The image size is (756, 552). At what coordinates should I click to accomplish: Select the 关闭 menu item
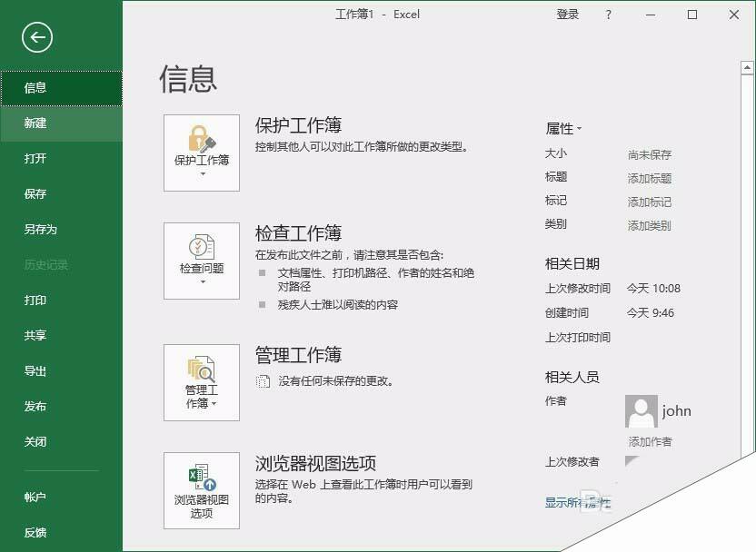tap(61, 442)
